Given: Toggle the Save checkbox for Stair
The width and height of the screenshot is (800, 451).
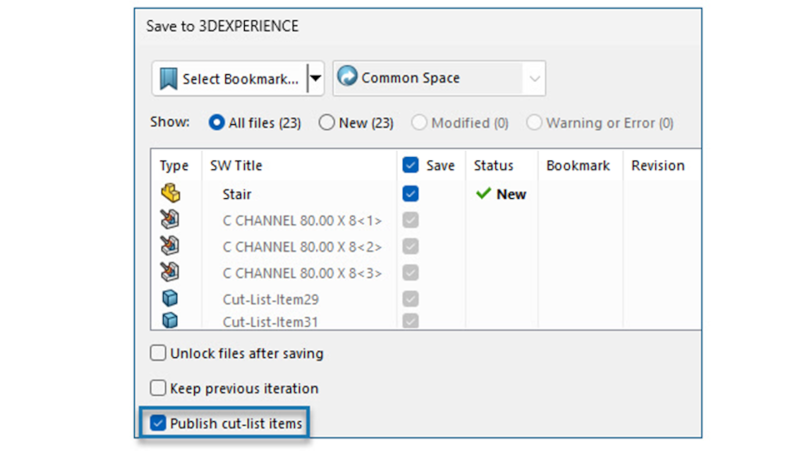Looking at the screenshot, I should click(410, 194).
